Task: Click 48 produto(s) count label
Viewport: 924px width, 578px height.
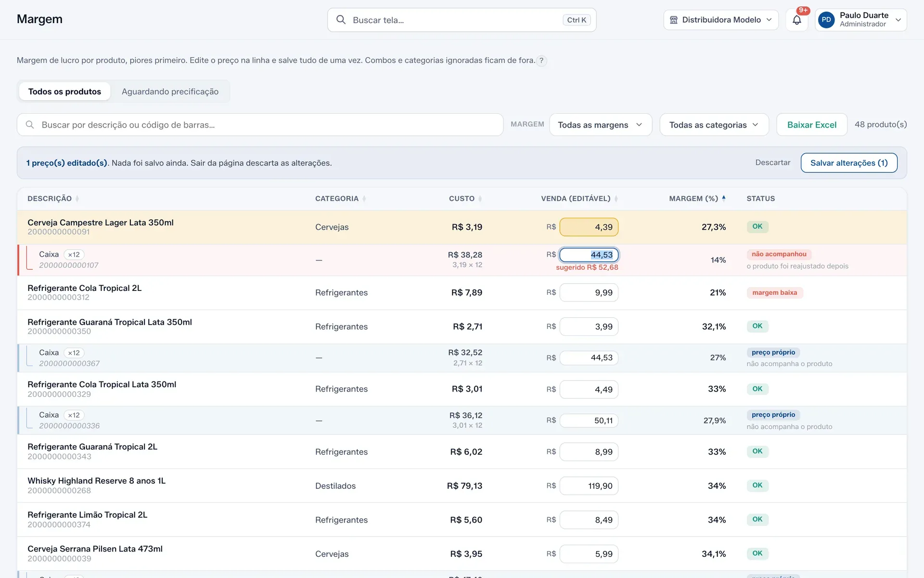Action: coord(880,124)
